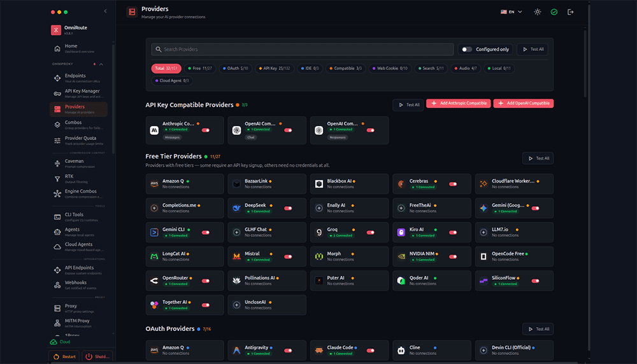The height and width of the screenshot is (364, 637).
Task: Open Endpoints in the sidebar
Action: pos(78,78)
